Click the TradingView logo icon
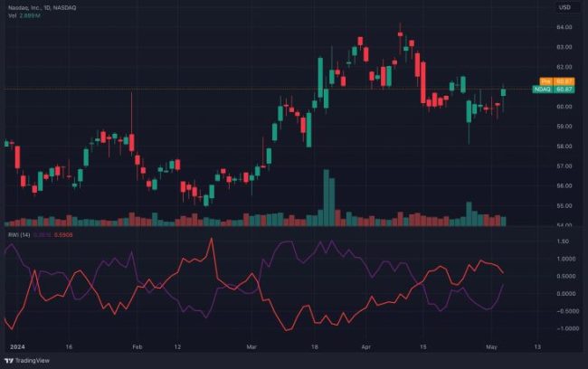 pos(11,359)
